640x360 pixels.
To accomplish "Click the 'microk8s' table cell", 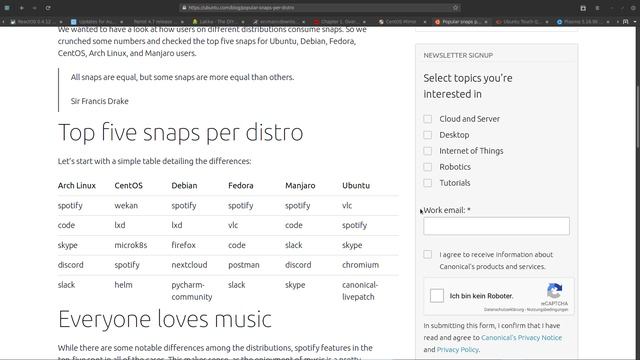I will pyautogui.click(x=131, y=245).
